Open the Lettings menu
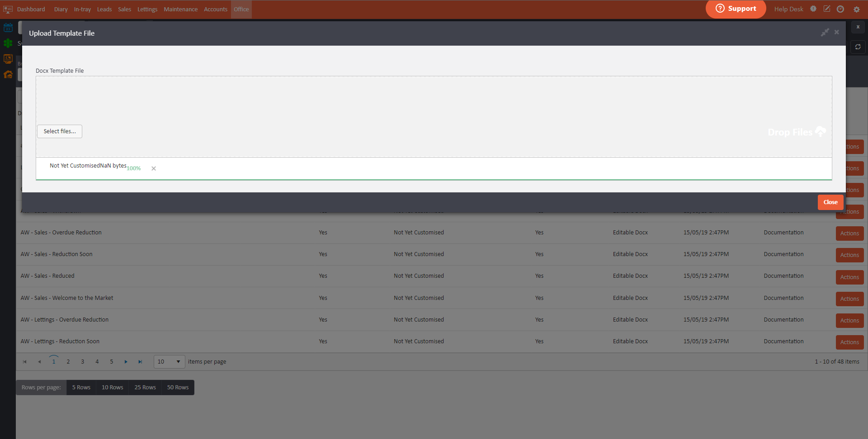Viewport: 868px width, 439px height. pos(147,9)
